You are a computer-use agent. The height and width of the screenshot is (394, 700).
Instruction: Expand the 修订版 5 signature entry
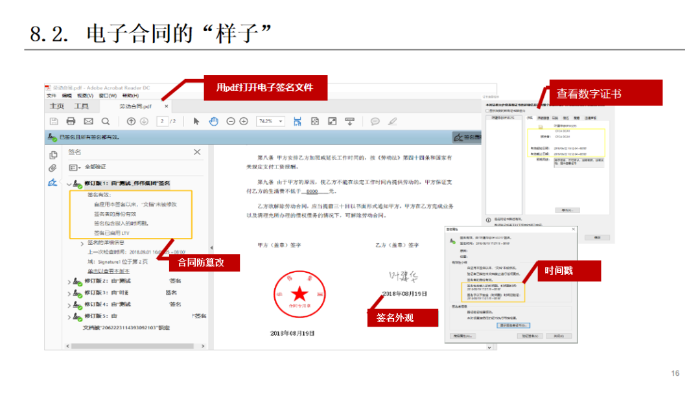(x=69, y=317)
